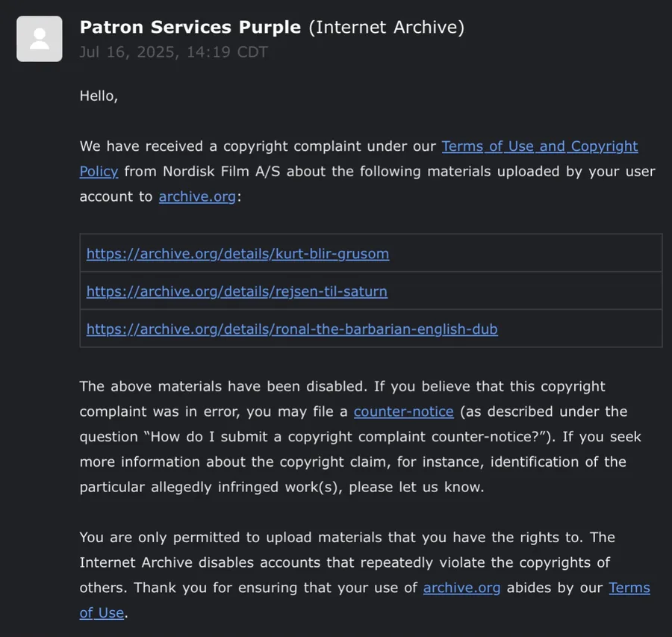Viewport: 672px width, 637px height.
Task: Open the kurt-blir-grusom archive URL
Action: tap(238, 253)
